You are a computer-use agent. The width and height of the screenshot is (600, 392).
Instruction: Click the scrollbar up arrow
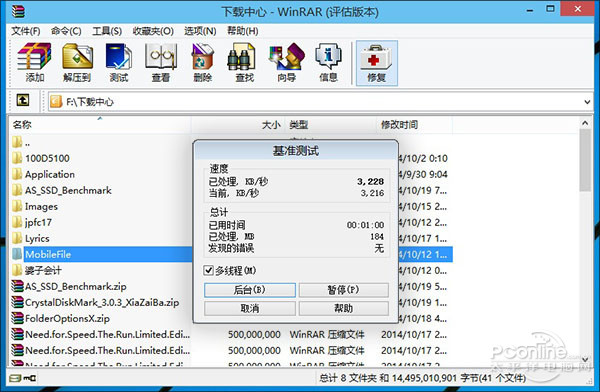point(585,123)
